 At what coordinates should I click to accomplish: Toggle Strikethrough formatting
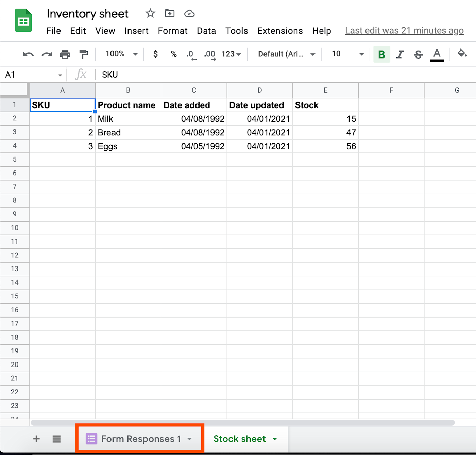click(x=418, y=54)
